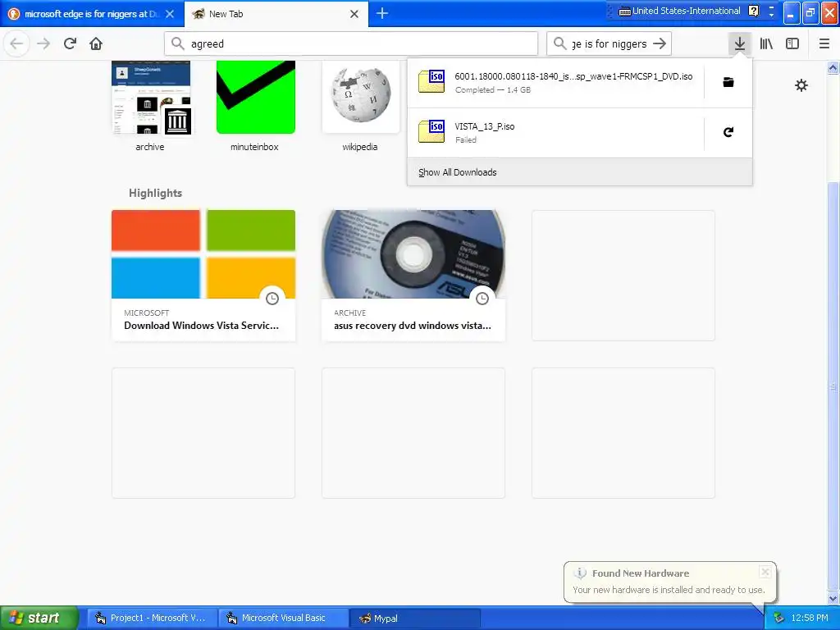Open the archive top site tile

pyautogui.click(x=151, y=106)
